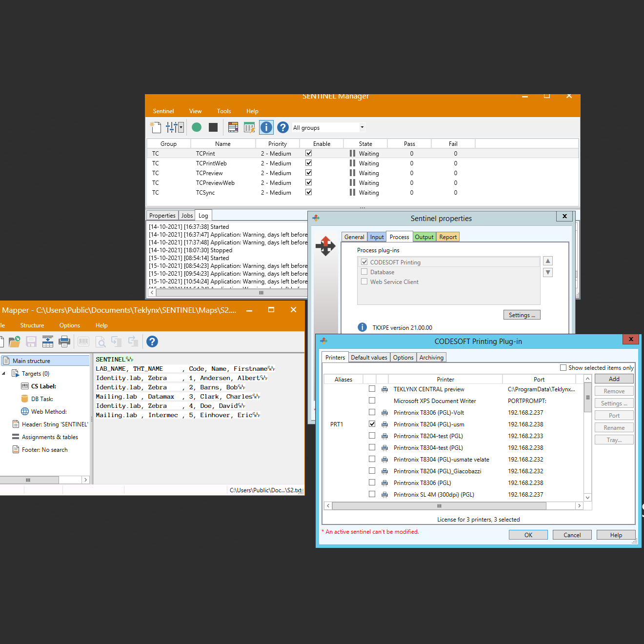
Task: Open the sentinel settings sliders icon
Action: click(171, 127)
